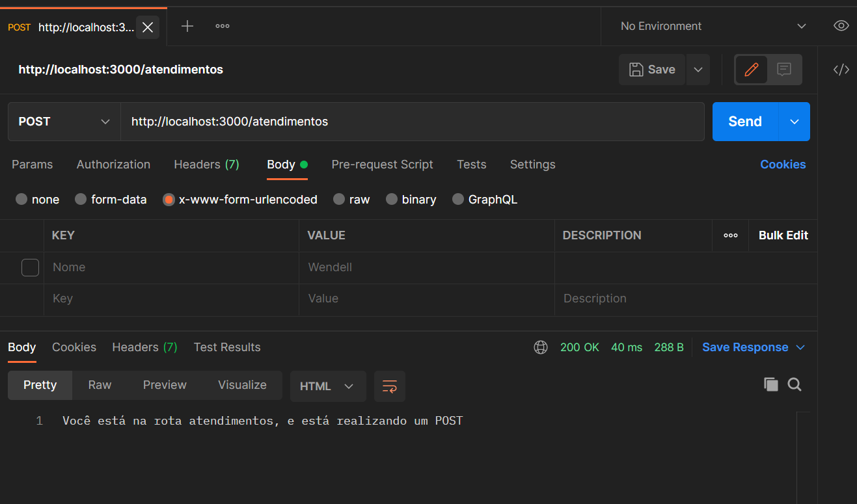857x504 pixels.
Task: Click the network globe icon in response bar
Action: click(541, 347)
